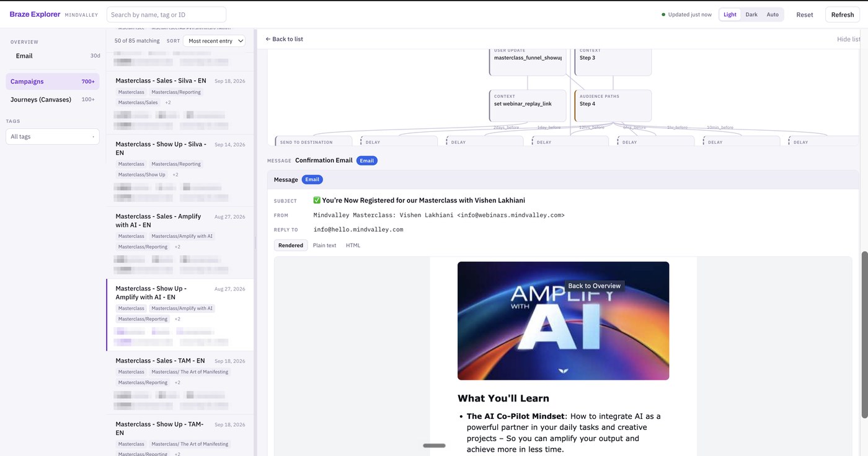
Task: Click Hide list link
Action: [848, 39]
